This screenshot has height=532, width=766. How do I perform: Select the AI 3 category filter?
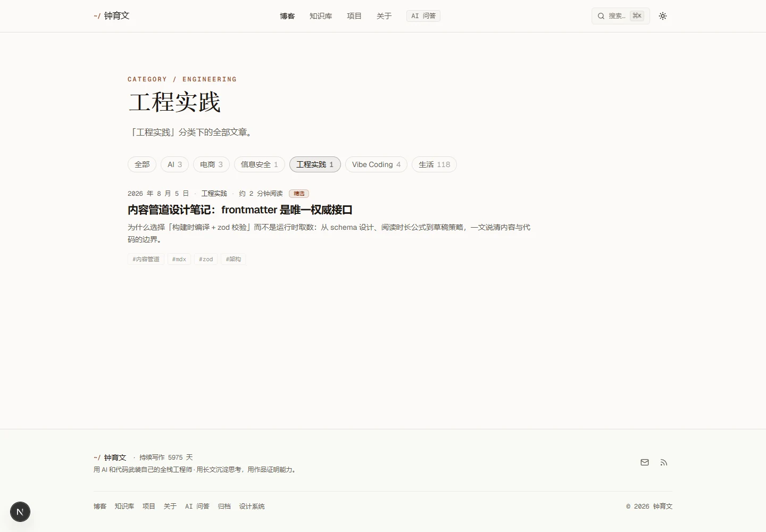[x=175, y=164]
